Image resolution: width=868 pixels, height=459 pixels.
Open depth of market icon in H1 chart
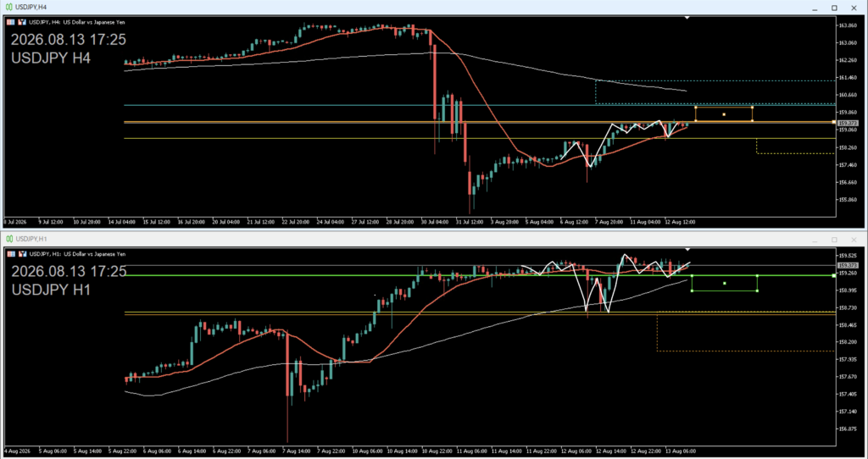23,254
